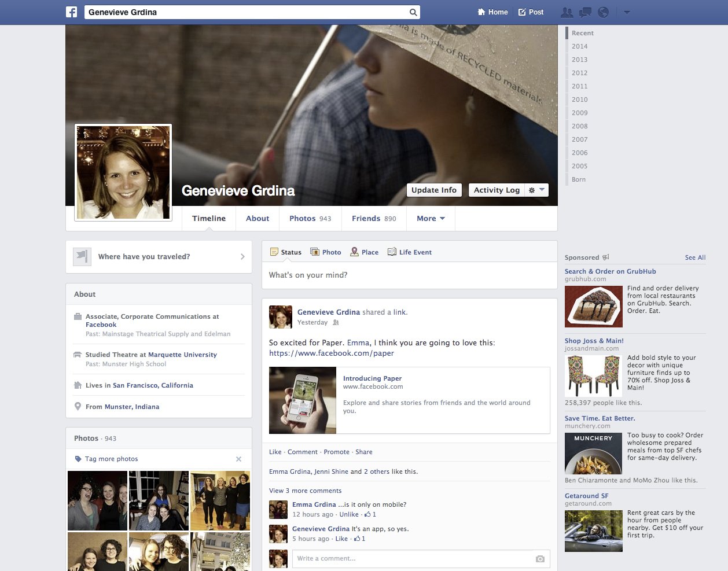Jump to year 2012 on the timeline
The height and width of the screenshot is (571, 728).
[579, 73]
